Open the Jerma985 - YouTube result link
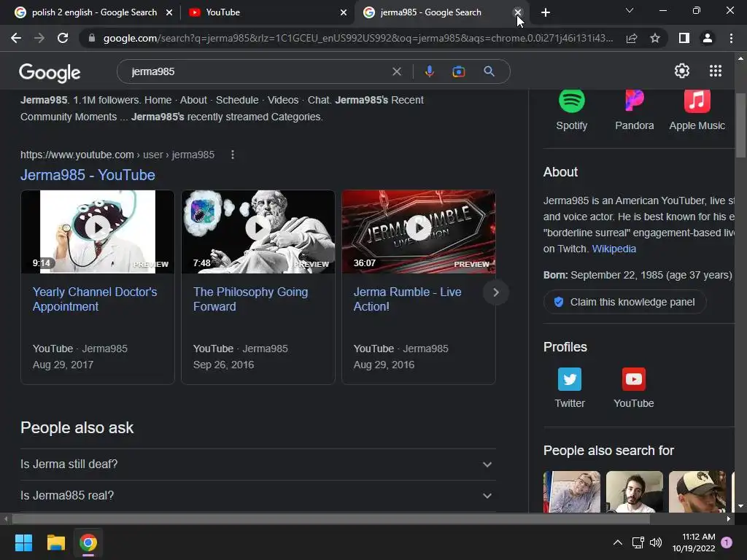The width and height of the screenshot is (747, 560). pyautogui.click(x=88, y=175)
